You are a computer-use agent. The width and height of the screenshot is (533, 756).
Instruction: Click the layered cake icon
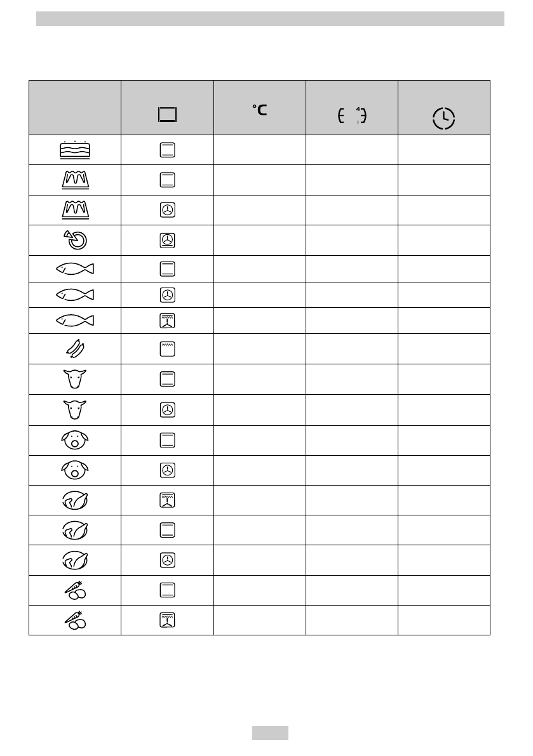[75, 150]
